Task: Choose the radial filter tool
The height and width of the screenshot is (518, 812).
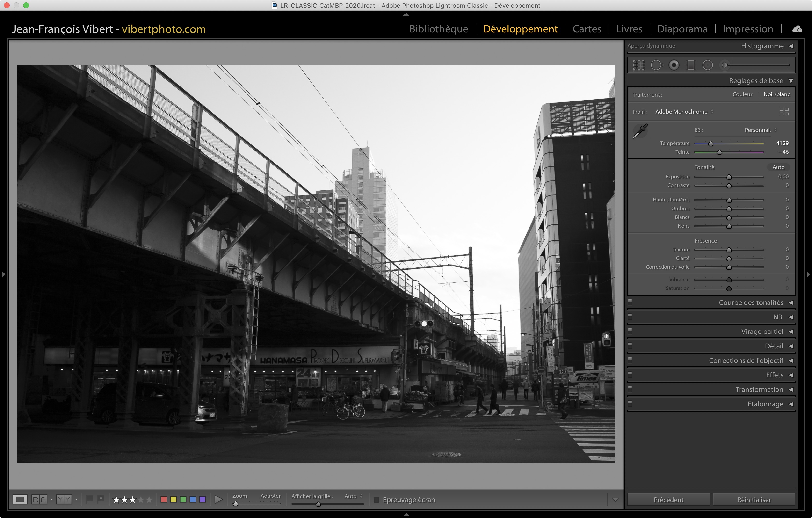Action: [x=707, y=65]
